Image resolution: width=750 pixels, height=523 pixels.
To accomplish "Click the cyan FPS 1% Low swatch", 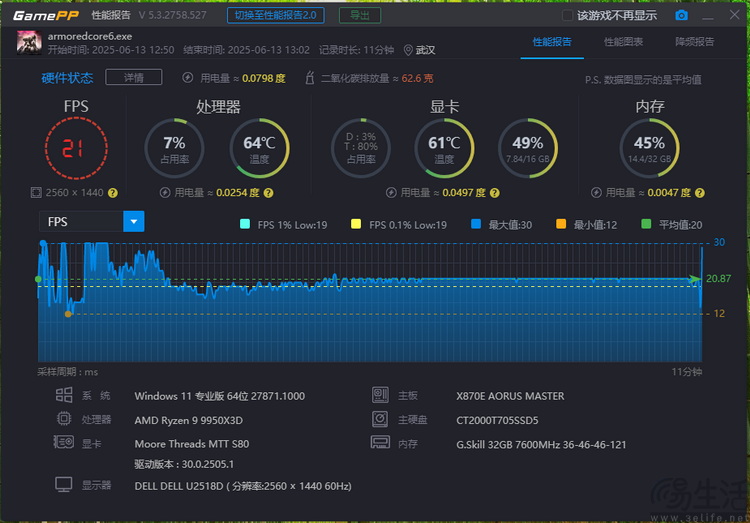I will [245, 224].
